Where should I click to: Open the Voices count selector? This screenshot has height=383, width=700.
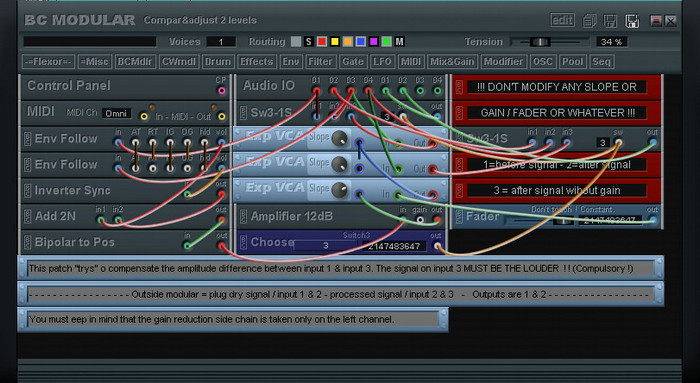221,42
